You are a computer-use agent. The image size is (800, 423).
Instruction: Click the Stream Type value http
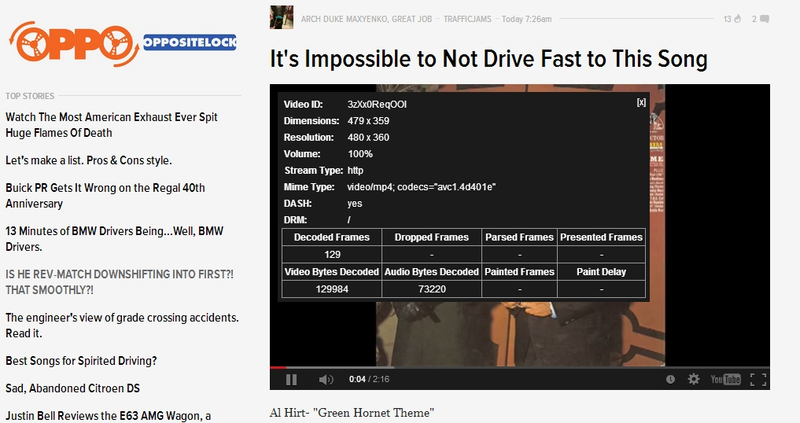[x=355, y=170]
